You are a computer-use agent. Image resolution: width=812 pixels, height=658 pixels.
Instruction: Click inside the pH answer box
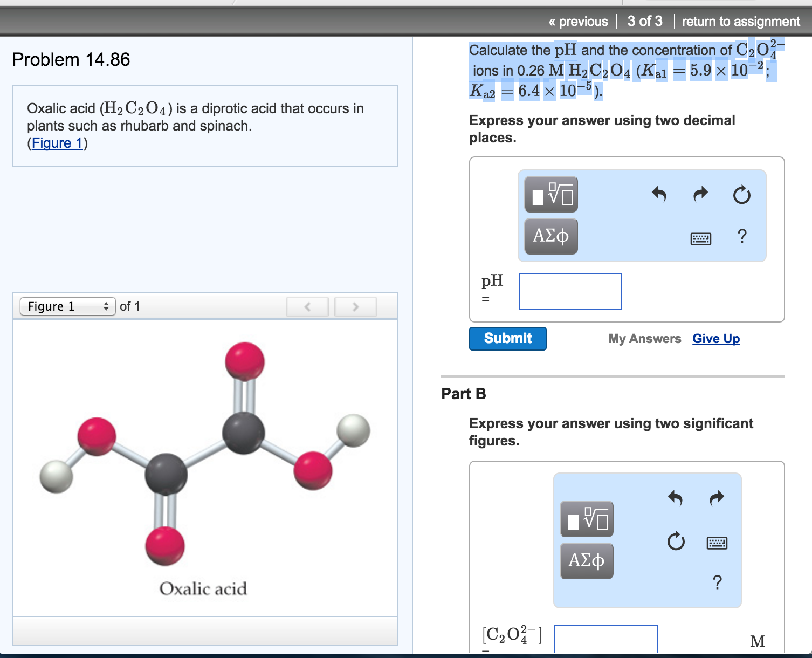tap(569, 291)
